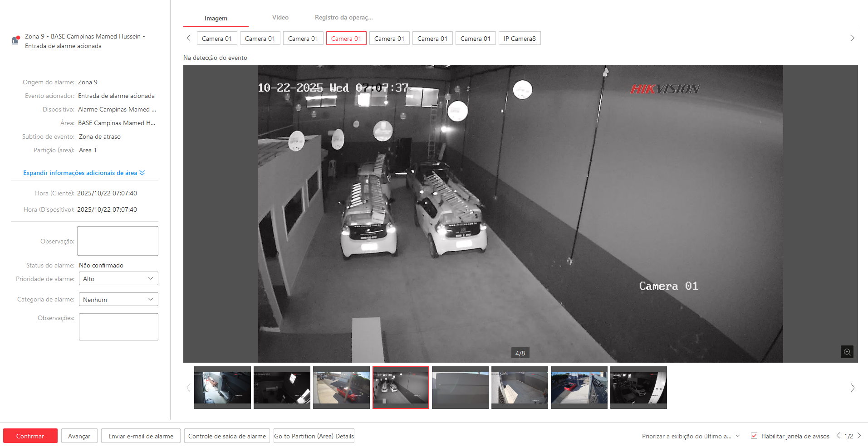Click the alarm zone icon beside Zona 9
Screen dimensions: 868x447
15,40
